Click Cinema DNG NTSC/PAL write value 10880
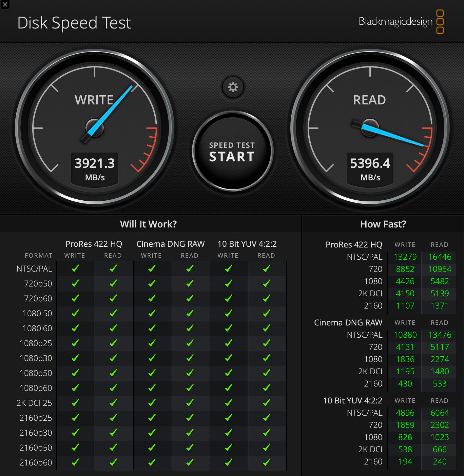 405,335
